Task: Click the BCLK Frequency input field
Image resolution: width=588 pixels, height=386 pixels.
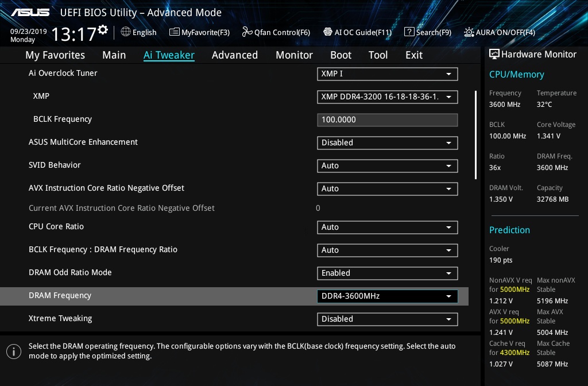Action: [x=388, y=120]
